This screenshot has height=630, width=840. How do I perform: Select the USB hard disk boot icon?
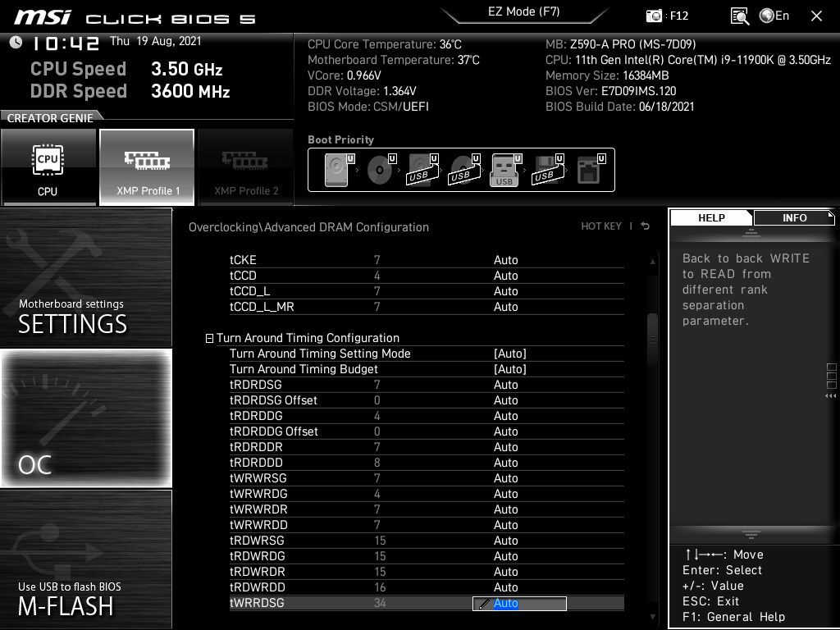423,170
